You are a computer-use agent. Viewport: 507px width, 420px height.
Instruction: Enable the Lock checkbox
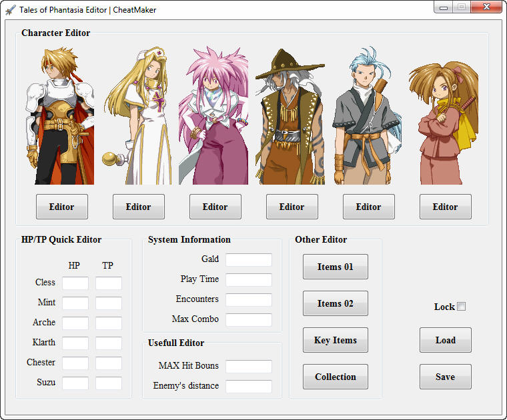(x=461, y=307)
